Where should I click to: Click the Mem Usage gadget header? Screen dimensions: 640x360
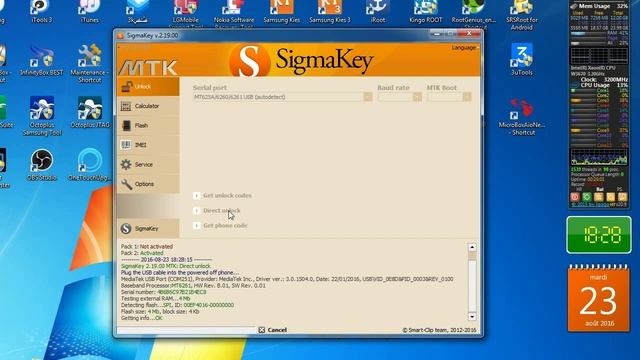[x=599, y=6]
